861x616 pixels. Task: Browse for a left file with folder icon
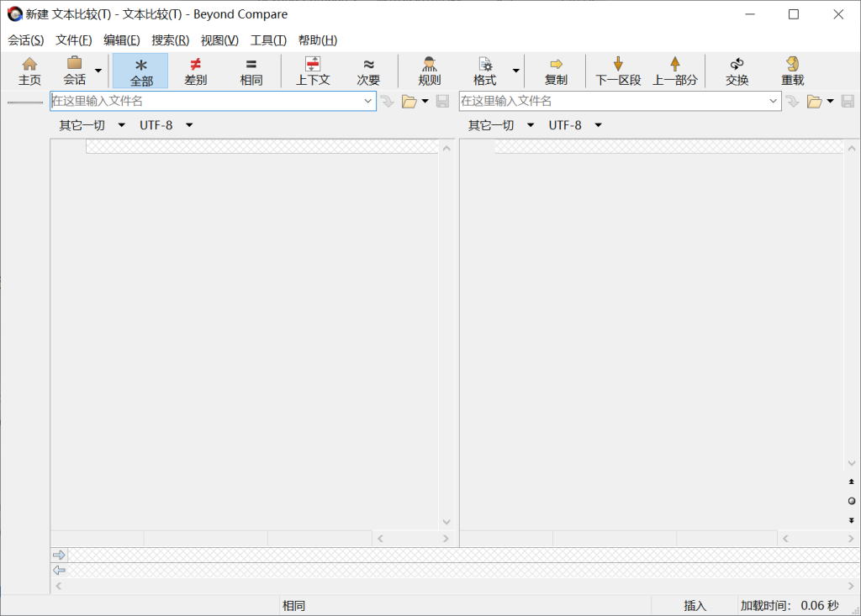point(409,101)
